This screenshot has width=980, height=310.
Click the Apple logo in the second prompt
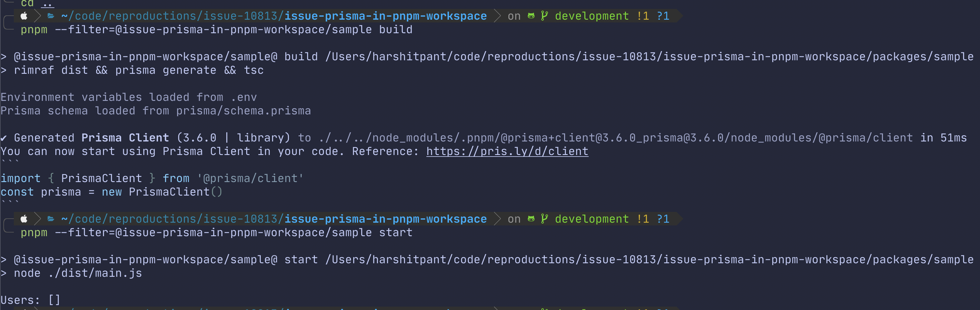click(24, 219)
